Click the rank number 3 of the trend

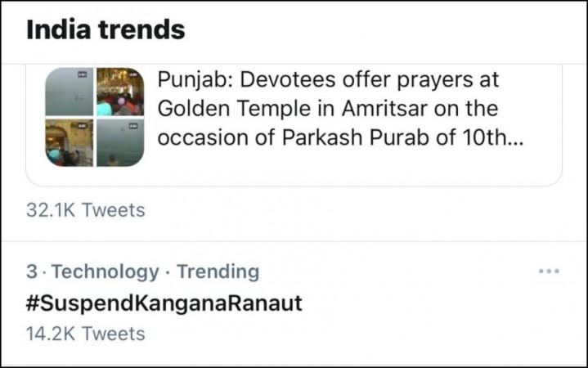point(32,272)
